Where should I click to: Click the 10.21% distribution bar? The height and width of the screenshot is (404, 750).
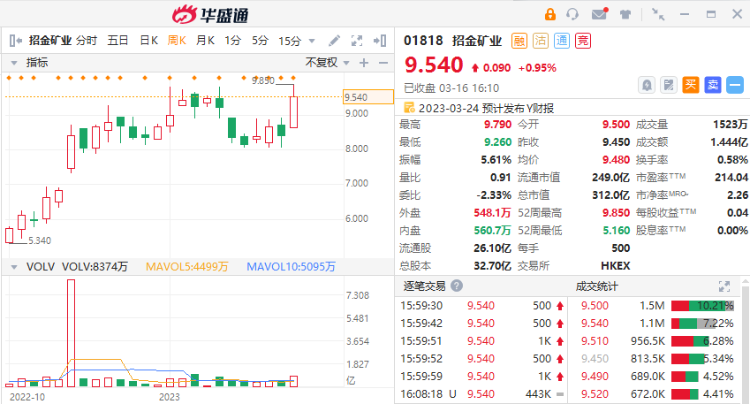[702, 306]
